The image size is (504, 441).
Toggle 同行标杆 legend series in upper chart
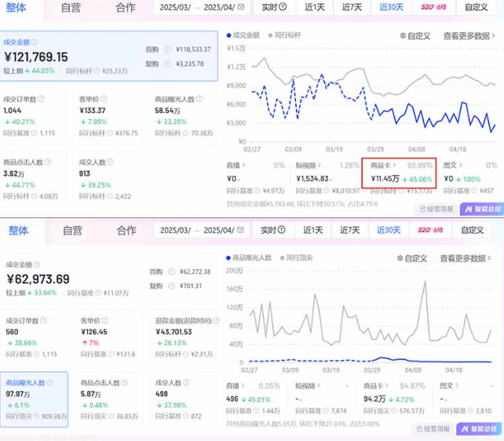tap(285, 35)
